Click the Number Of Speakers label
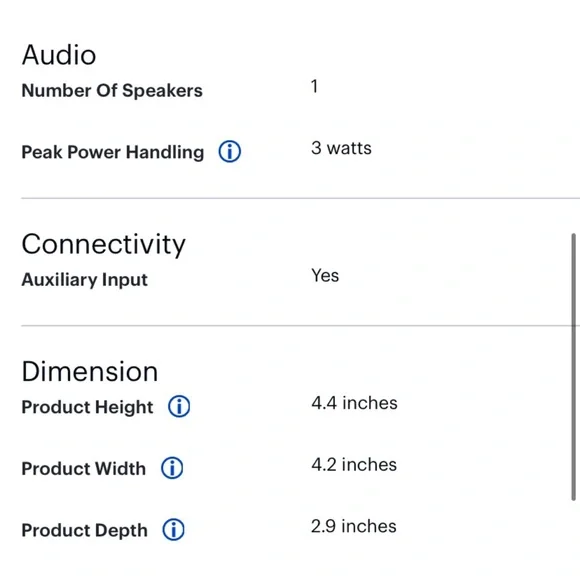The image size is (580, 580). coord(112,91)
